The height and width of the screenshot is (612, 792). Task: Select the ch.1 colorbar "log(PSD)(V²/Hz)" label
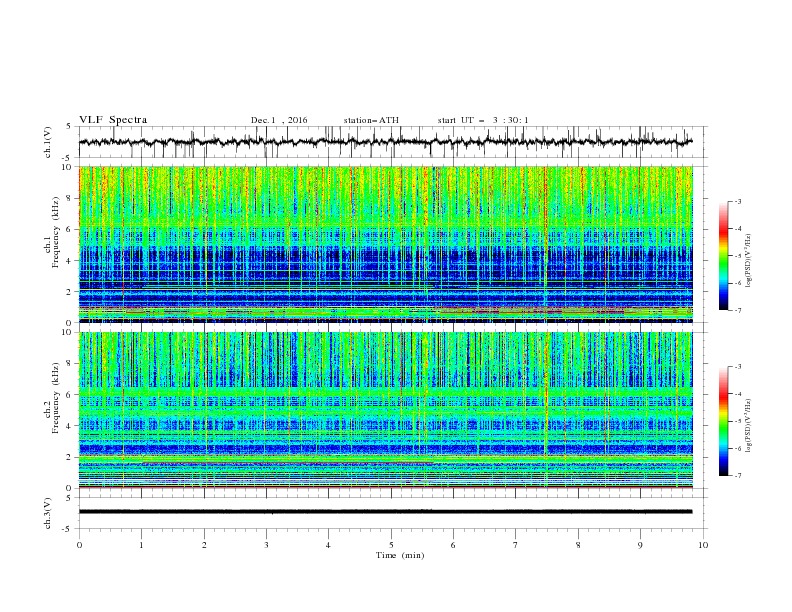coord(749,261)
